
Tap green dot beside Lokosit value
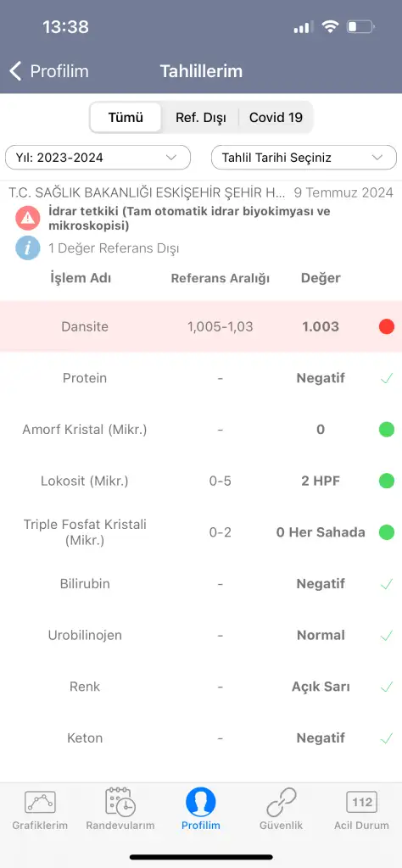[387, 481]
